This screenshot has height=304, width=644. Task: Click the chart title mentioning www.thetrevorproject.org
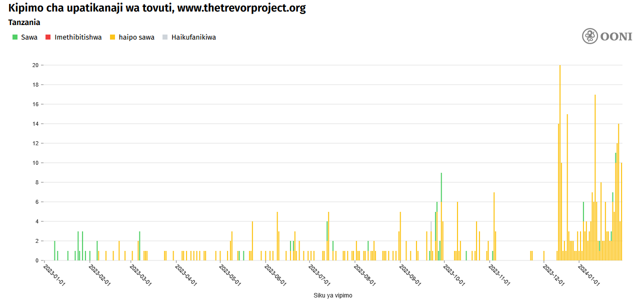tap(157, 8)
